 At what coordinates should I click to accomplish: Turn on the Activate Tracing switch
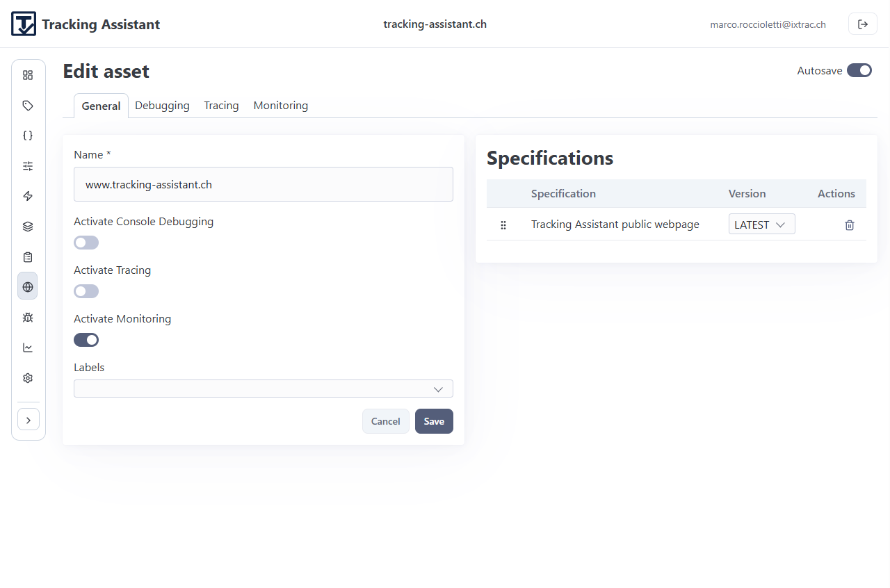(x=86, y=291)
